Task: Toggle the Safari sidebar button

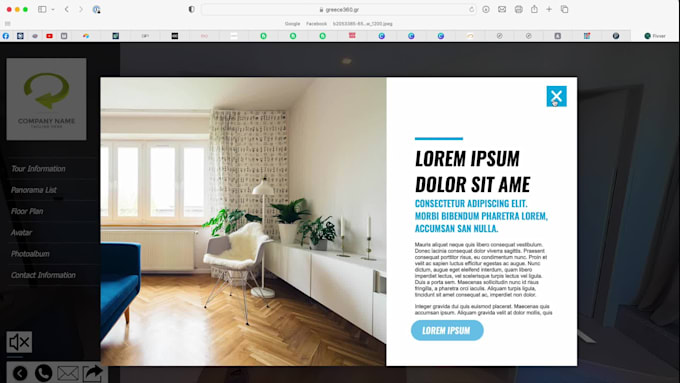Action: pyautogui.click(x=42, y=9)
